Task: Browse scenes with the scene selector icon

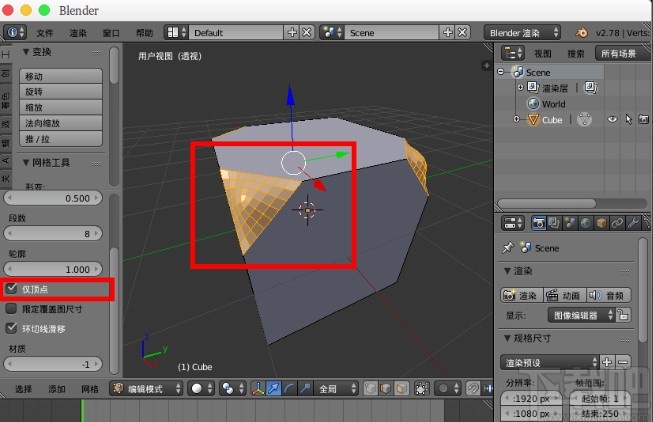Action: tap(332, 32)
